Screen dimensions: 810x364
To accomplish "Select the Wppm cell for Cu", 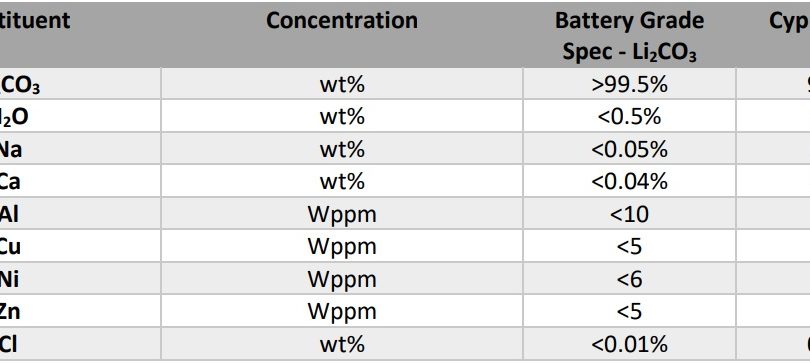I will [342, 246].
